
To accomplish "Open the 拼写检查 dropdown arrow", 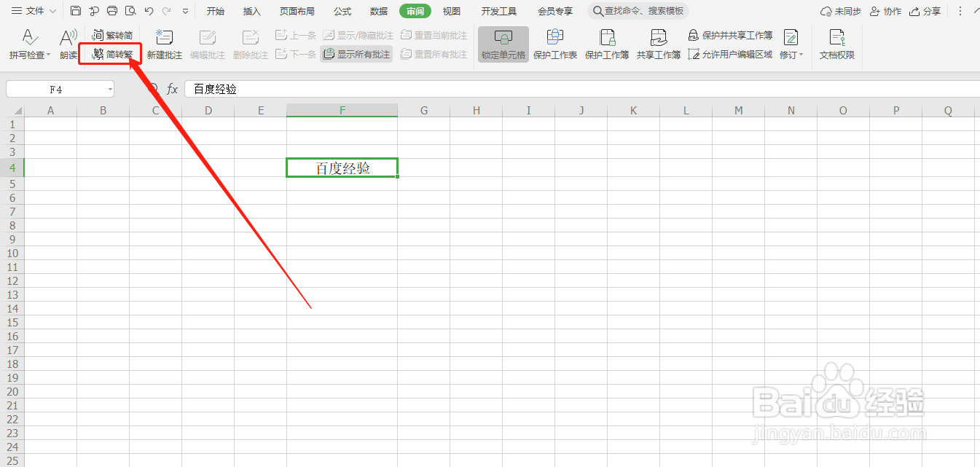I will click(x=49, y=55).
